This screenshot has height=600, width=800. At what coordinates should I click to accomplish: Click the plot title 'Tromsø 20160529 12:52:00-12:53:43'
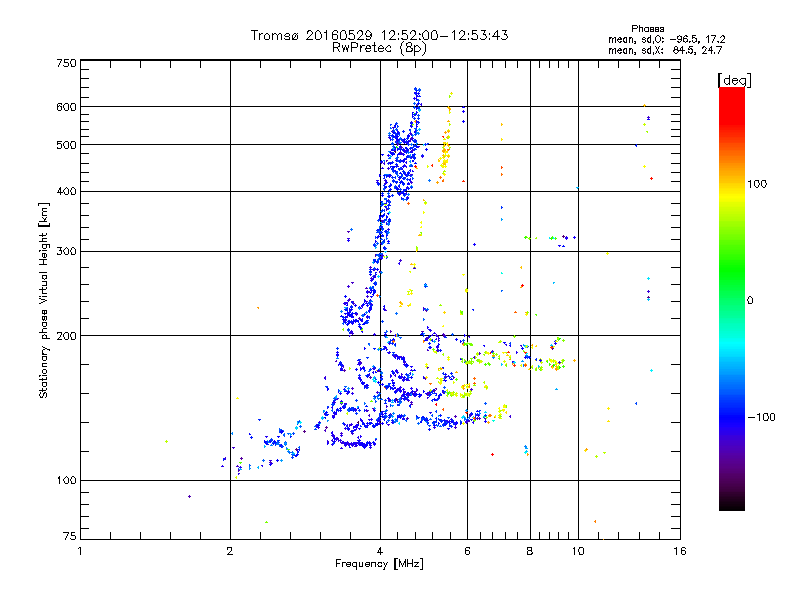pos(379,35)
